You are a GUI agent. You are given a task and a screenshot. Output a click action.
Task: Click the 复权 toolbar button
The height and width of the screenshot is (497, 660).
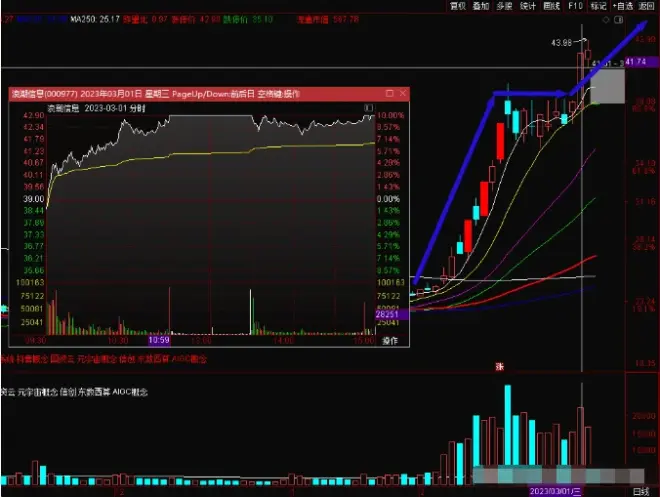[459, 5]
